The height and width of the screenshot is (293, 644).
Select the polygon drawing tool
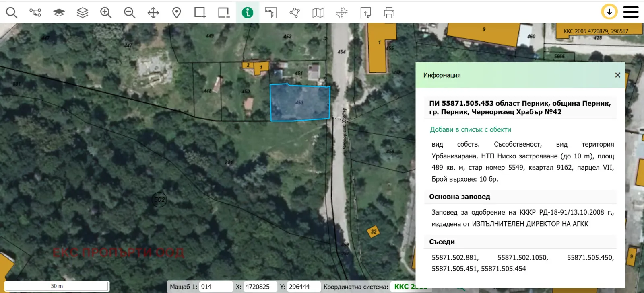(295, 12)
